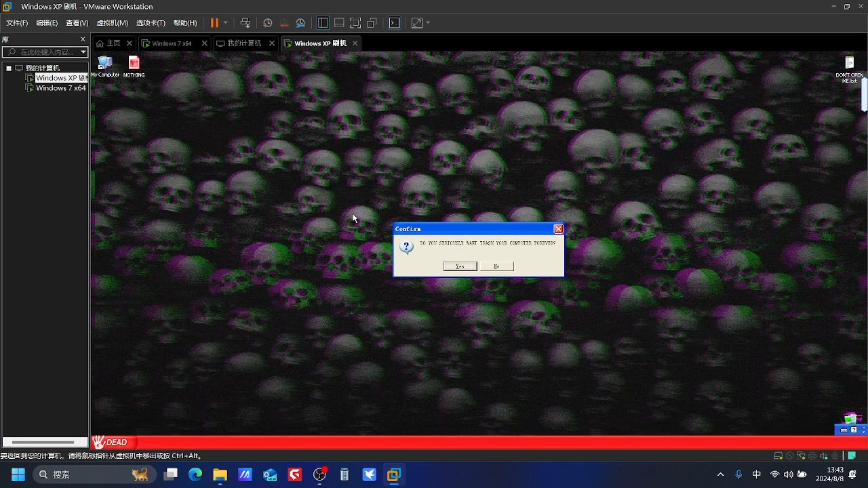Click the green message log icon
This screenshot has height=488, width=868.
coord(852,455)
